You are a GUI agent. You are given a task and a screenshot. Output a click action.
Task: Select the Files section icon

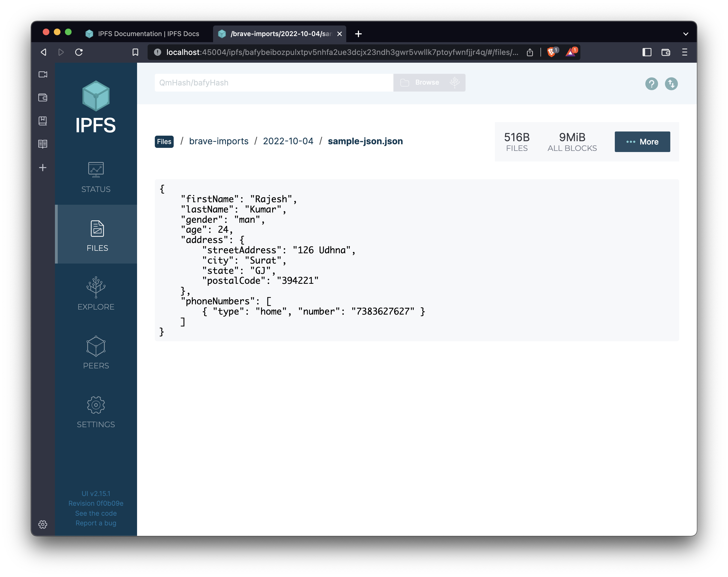click(x=97, y=229)
